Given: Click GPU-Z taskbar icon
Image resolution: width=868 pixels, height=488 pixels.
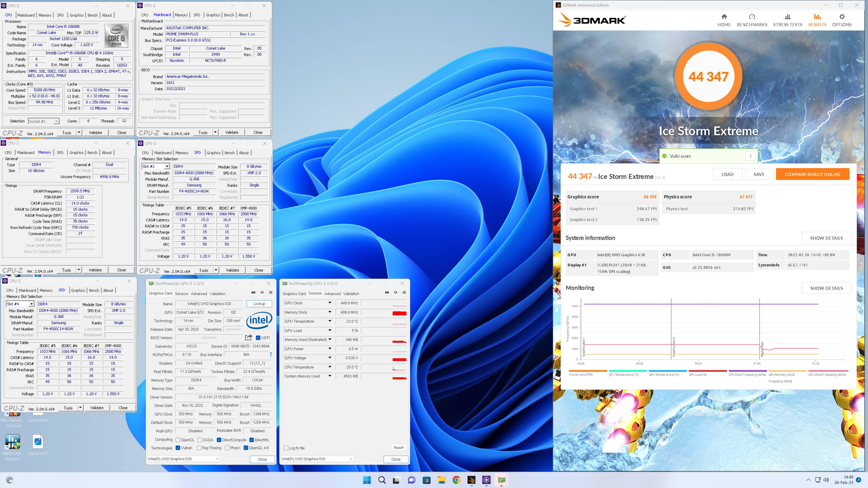Looking at the screenshot, I should (501, 480).
